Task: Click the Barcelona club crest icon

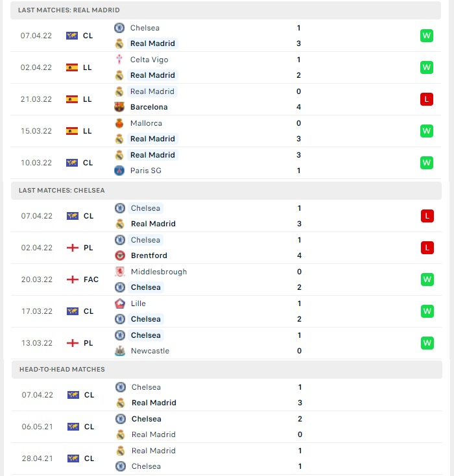Action: 119,107
